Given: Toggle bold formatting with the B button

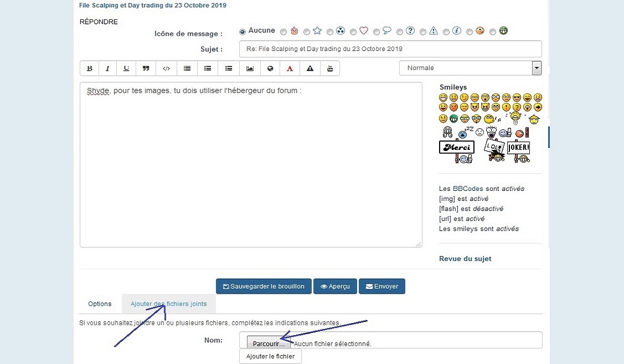Looking at the screenshot, I should tap(90, 69).
